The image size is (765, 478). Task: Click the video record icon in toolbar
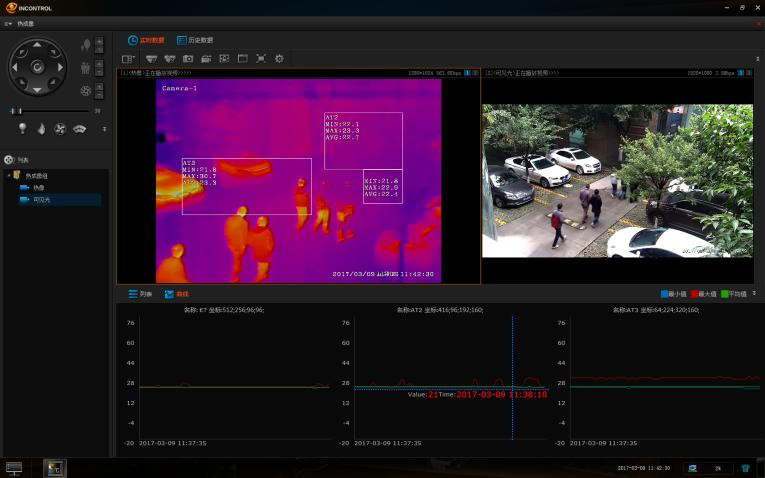point(206,59)
